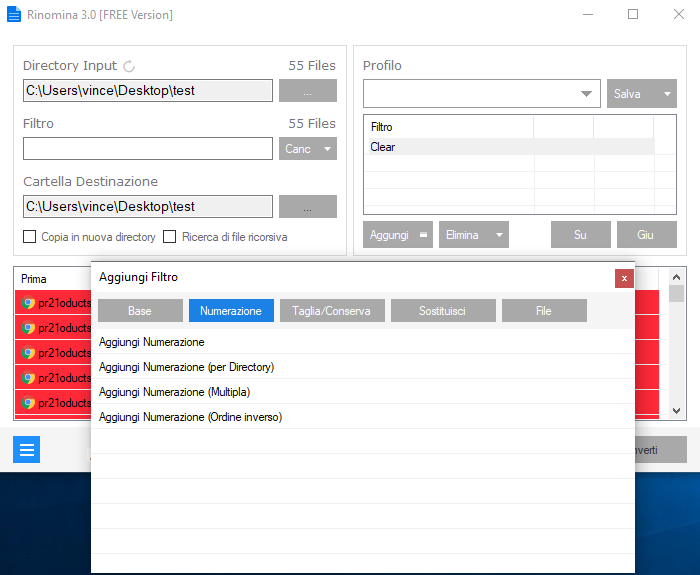Image resolution: width=700 pixels, height=575 pixels.
Task: Browse for the Directory Input folder
Action: [x=308, y=91]
